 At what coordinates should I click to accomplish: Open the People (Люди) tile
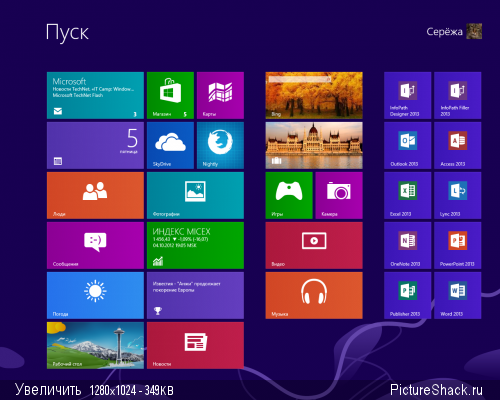click(95, 195)
